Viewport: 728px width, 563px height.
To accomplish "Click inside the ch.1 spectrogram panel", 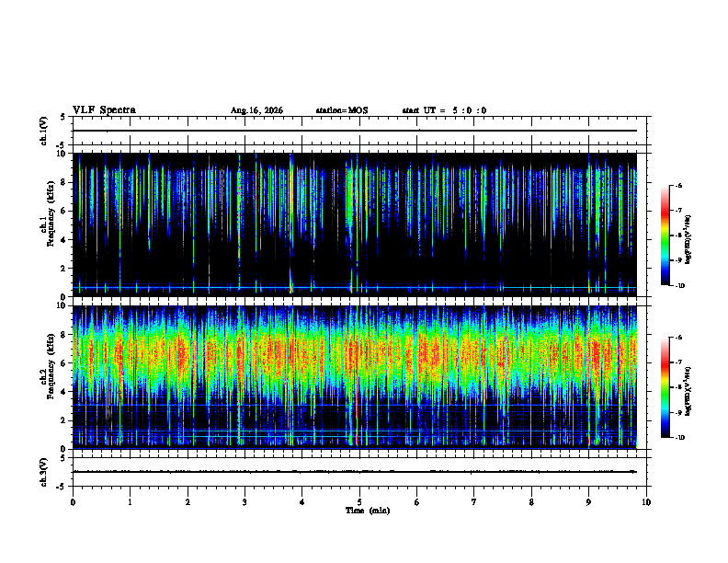I will [355, 224].
